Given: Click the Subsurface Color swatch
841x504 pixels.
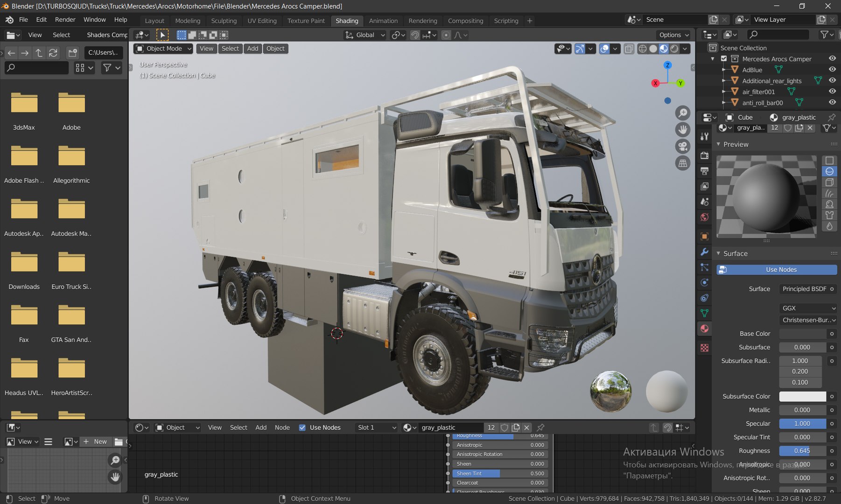Looking at the screenshot, I should tap(803, 396).
